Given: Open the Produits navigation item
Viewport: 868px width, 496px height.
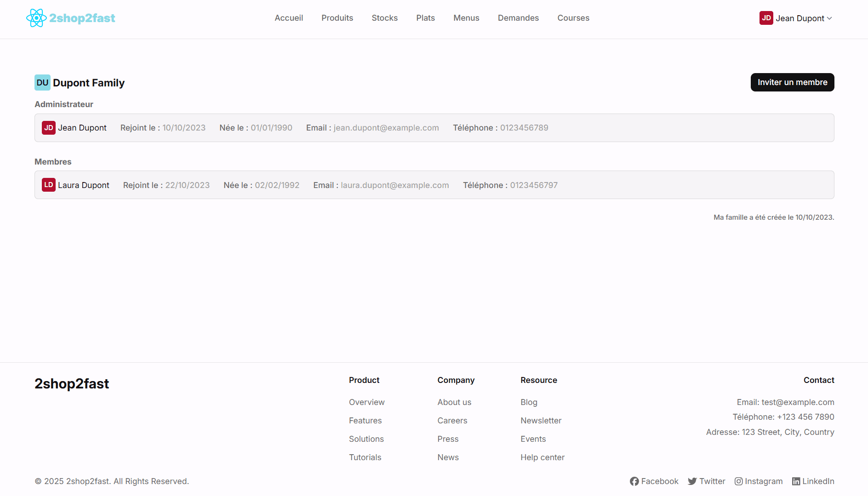Looking at the screenshot, I should pyautogui.click(x=337, y=18).
